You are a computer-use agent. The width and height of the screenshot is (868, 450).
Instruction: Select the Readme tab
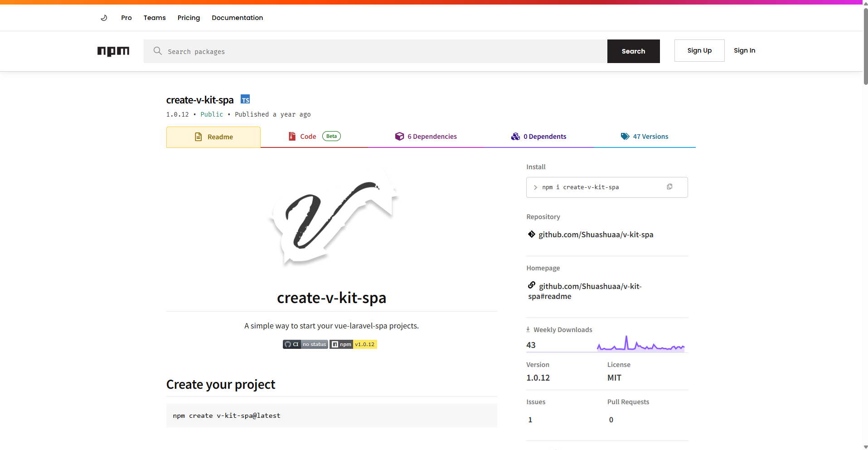213,137
